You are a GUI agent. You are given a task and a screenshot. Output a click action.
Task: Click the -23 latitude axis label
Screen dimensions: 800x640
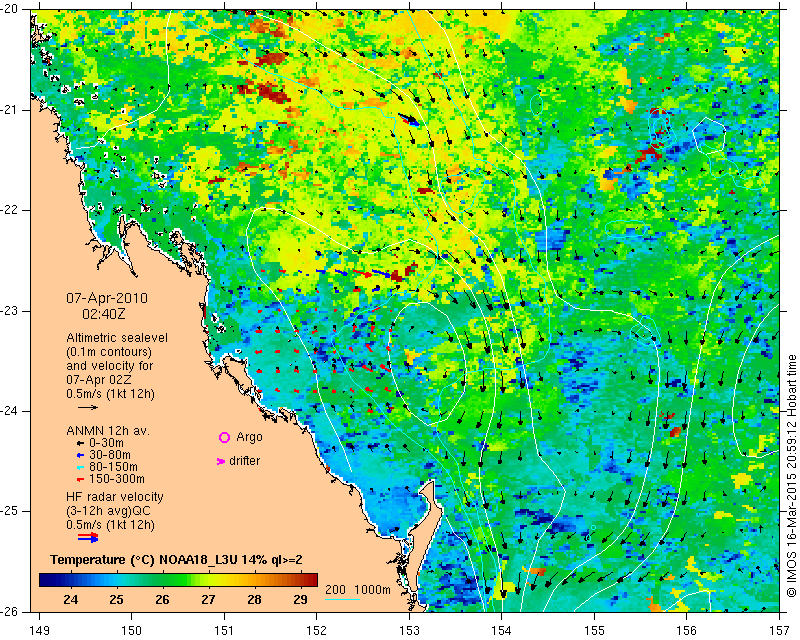click(x=10, y=311)
